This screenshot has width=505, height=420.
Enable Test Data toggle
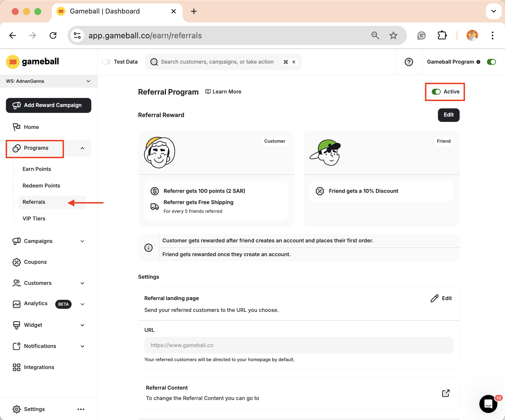point(106,62)
